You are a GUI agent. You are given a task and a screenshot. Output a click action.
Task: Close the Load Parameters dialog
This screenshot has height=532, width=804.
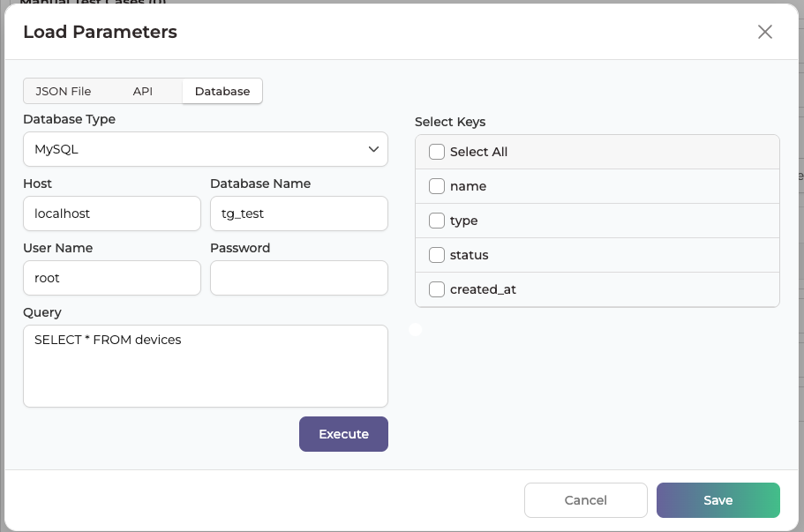[x=765, y=32]
